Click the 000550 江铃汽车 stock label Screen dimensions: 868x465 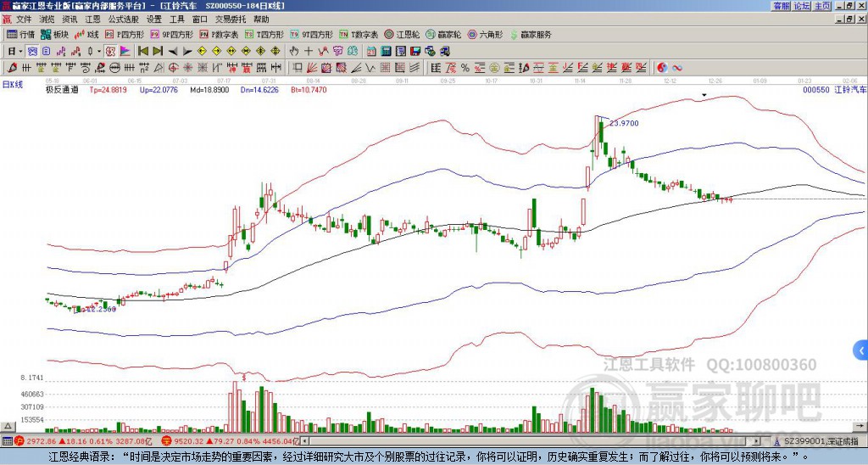(834, 89)
